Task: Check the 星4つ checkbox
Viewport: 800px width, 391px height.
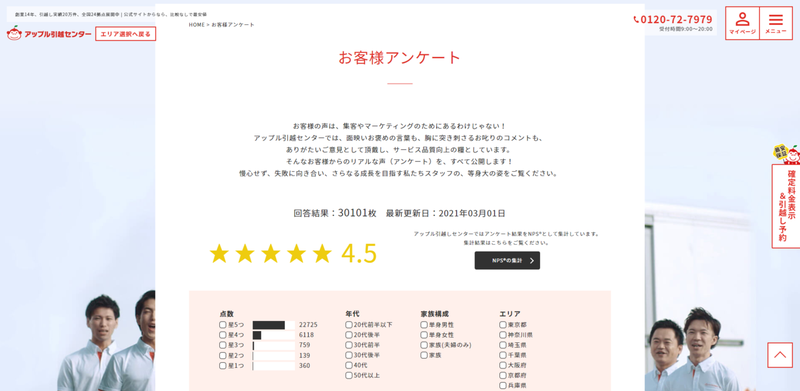Action: point(222,335)
